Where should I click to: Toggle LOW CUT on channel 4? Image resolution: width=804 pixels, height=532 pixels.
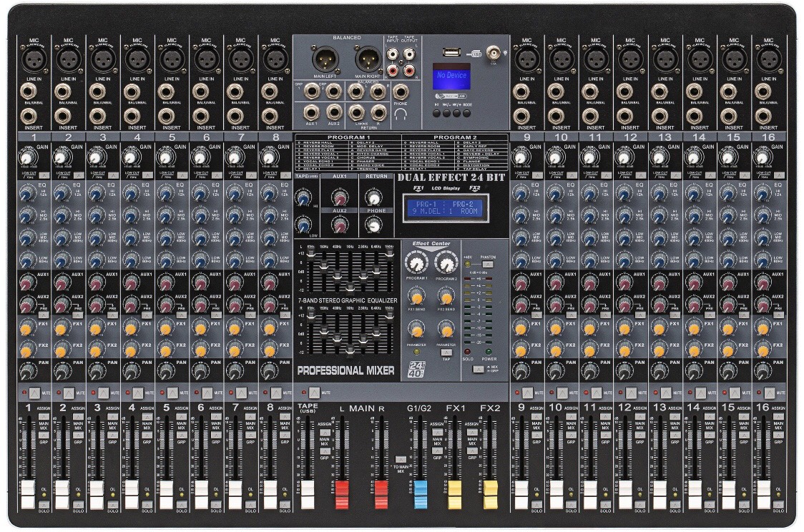pos(147,176)
